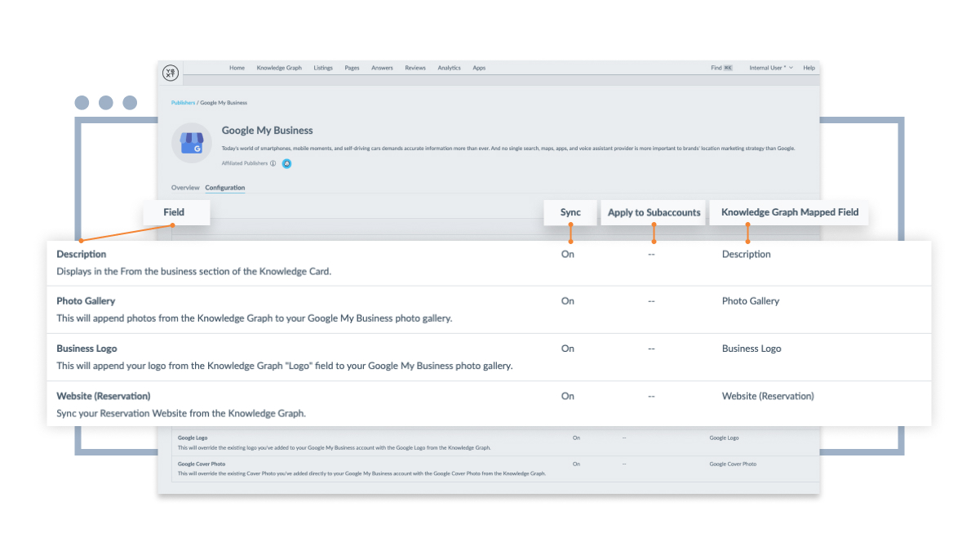This screenshot has height=551, width=980.
Task: Switch to the Overview tab
Action: tap(185, 188)
